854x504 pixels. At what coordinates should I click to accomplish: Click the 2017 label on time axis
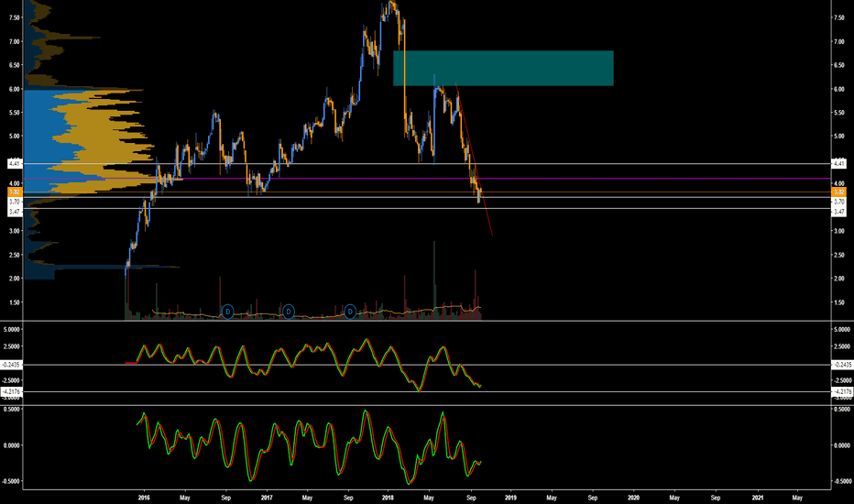[267, 498]
